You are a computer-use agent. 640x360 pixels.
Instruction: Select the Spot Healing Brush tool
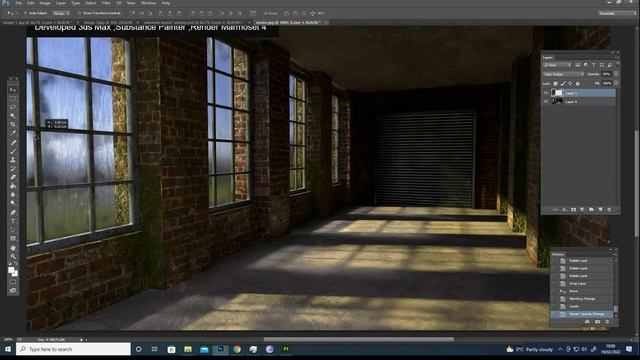pyautogui.click(x=13, y=142)
